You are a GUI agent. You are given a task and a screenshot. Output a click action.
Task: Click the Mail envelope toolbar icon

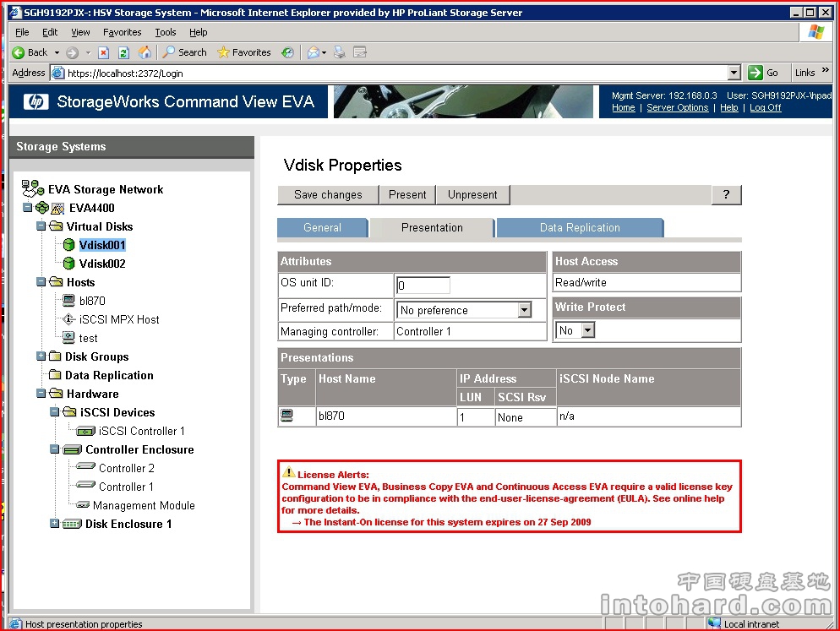click(x=314, y=52)
